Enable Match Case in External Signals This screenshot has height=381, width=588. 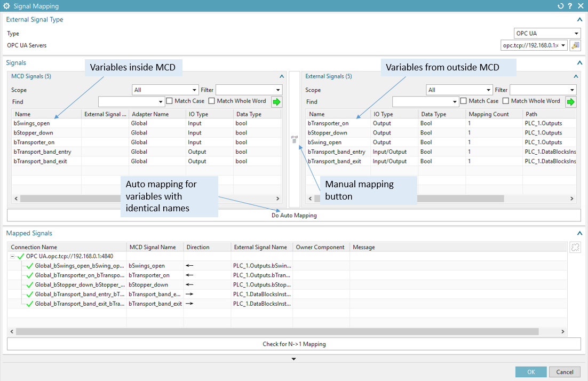pos(464,101)
